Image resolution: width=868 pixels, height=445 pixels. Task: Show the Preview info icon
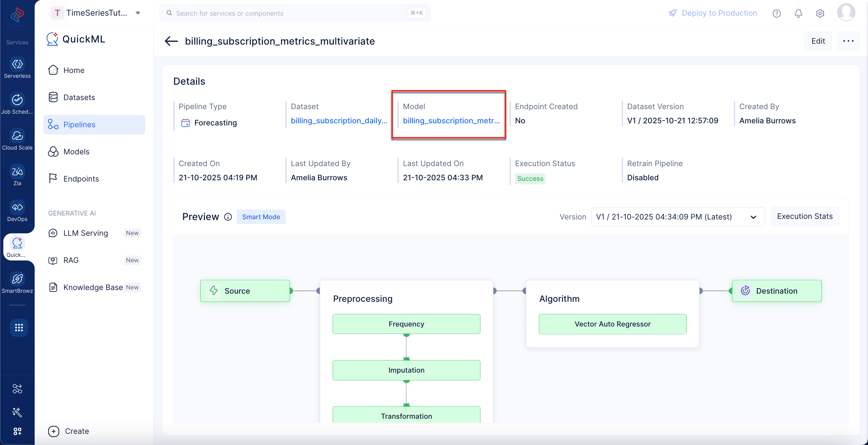(x=228, y=217)
